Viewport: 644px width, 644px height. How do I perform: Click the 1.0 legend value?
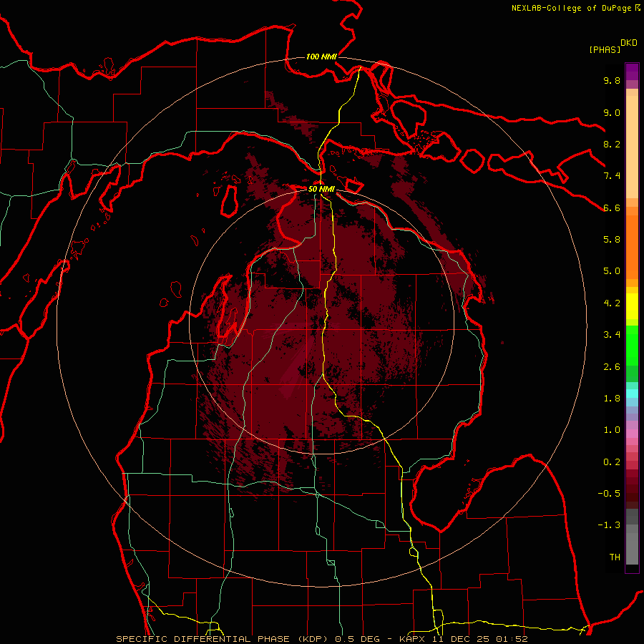(612, 431)
